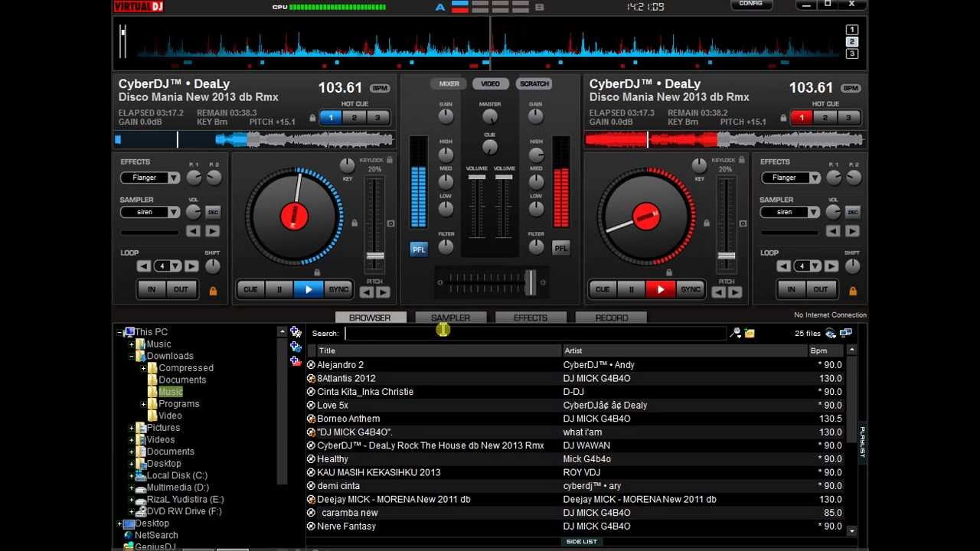Click the left channel volume fader
Viewport: 980px width, 551px height.
[x=476, y=178]
